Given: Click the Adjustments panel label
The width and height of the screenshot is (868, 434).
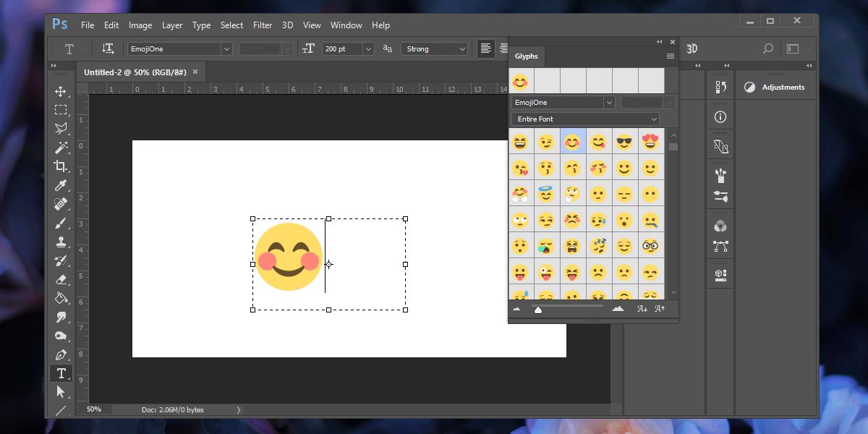Looking at the screenshot, I should 784,86.
